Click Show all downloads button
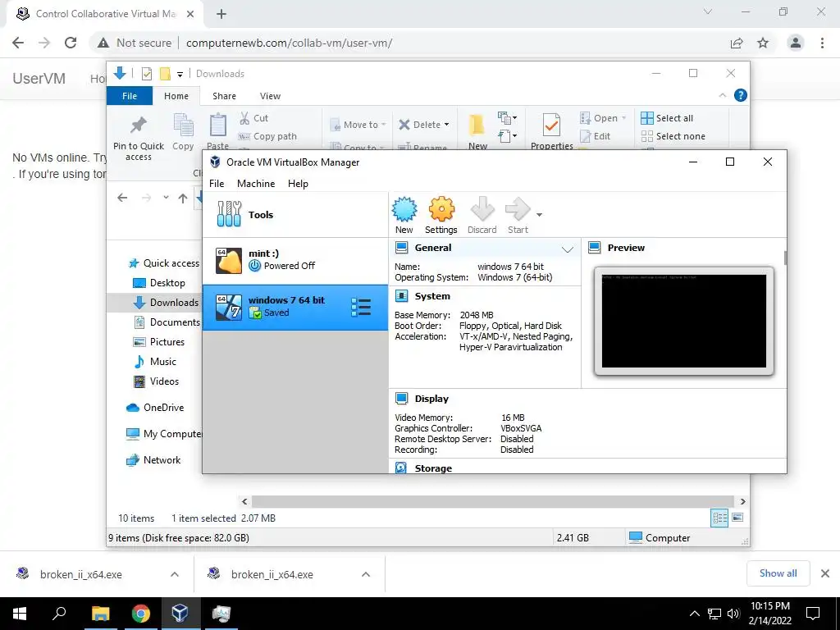The width and height of the screenshot is (840, 630). [x=778, y=573]
